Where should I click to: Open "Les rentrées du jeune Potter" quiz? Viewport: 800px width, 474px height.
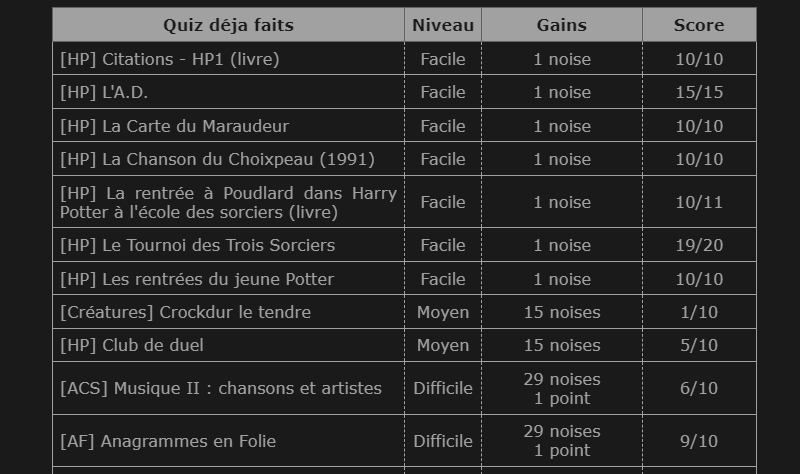coord(197,279)
